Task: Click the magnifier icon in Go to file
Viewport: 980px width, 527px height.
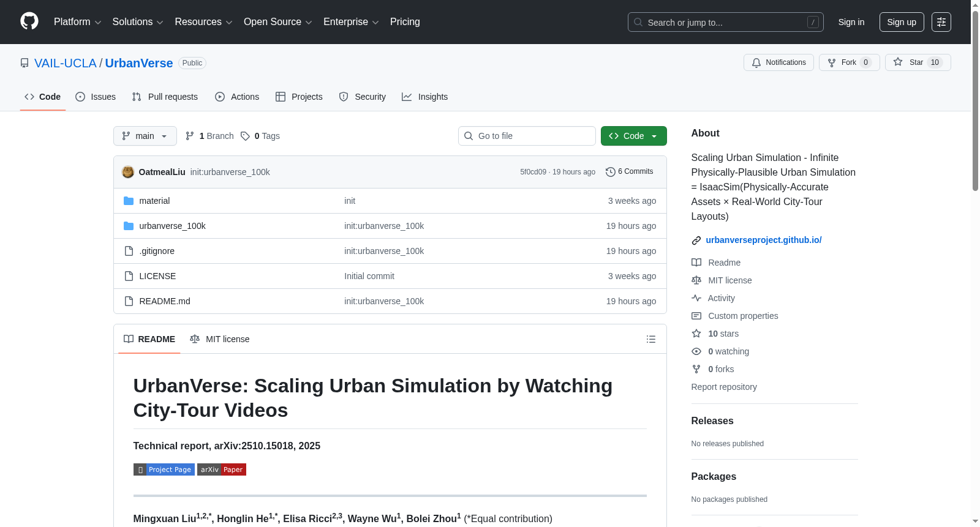Action: pos(469,136)
